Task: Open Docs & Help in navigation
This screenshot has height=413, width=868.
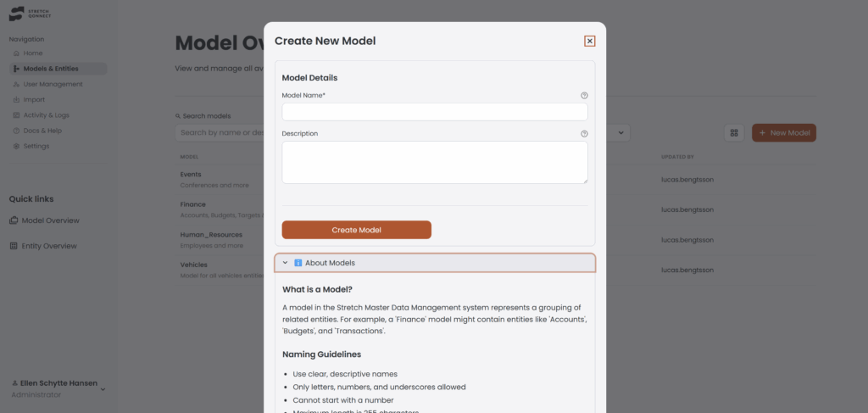Action: pos(42,131)
